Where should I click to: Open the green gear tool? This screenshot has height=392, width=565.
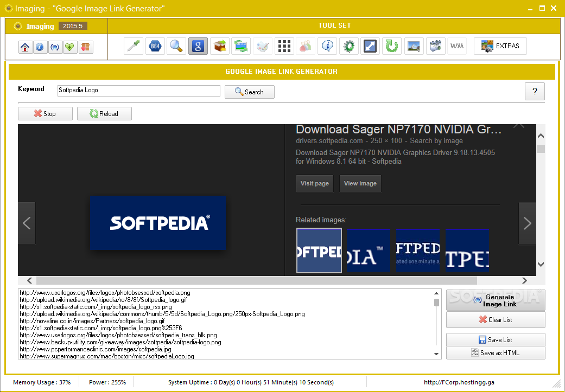coord(349,46)
